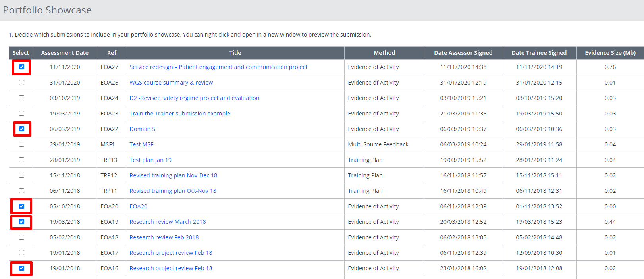Open Service redesign patient engagement link

218,67
